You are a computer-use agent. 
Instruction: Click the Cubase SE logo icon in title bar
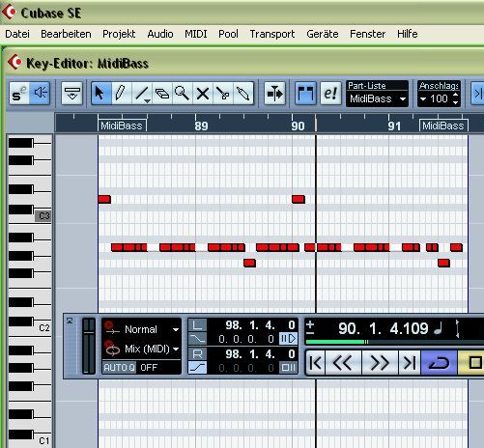click(9, 13)
